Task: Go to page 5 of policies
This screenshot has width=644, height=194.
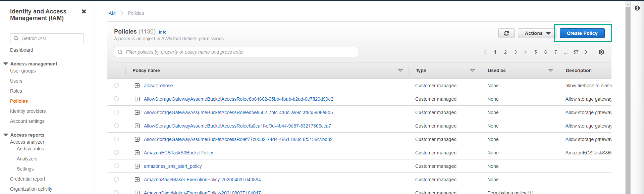Action: [x=536, y=52]
